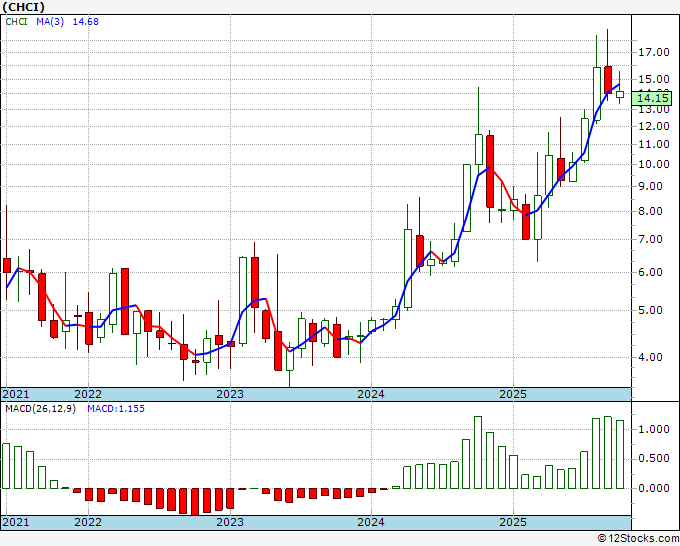680x546 pixels.
Task: Click the 0.000 MACD axis label
Action: 654,488
